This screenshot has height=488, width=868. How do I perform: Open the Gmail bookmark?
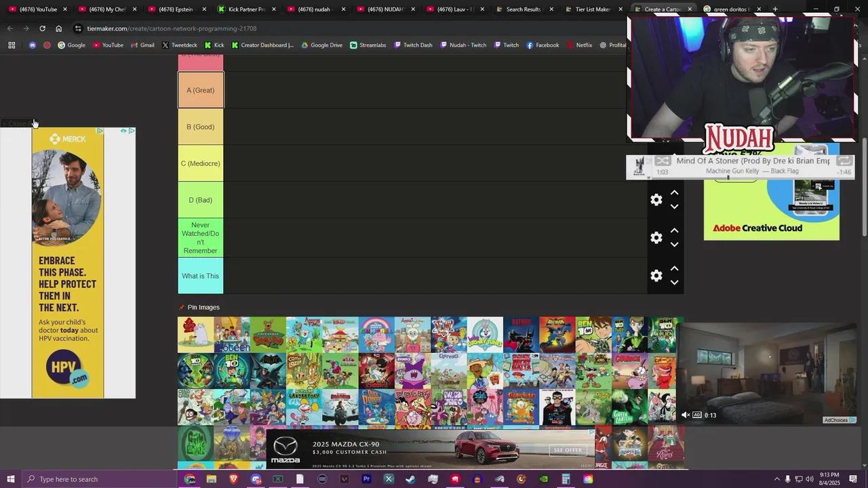[142, 45]
